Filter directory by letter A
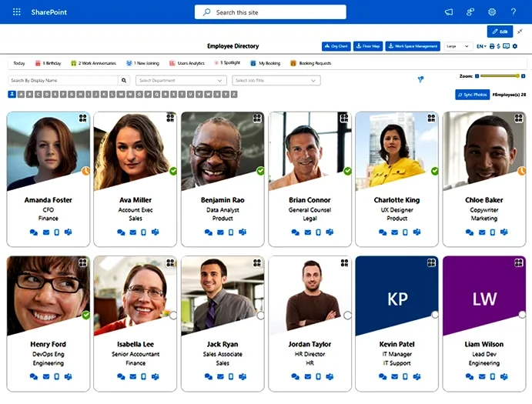This screenshot has height=404, width=532. click(21, 95)
